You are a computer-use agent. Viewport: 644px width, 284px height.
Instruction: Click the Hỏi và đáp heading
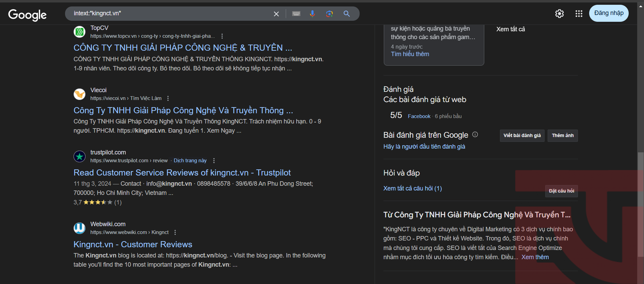[402, 173]
